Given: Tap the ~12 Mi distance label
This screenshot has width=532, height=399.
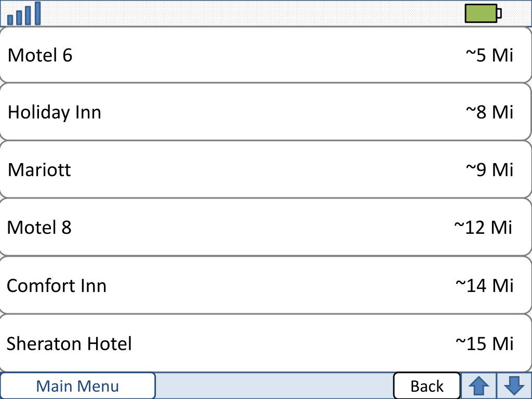Looking at the screenshot, I should pyautogui.click(x=483, y=228).
